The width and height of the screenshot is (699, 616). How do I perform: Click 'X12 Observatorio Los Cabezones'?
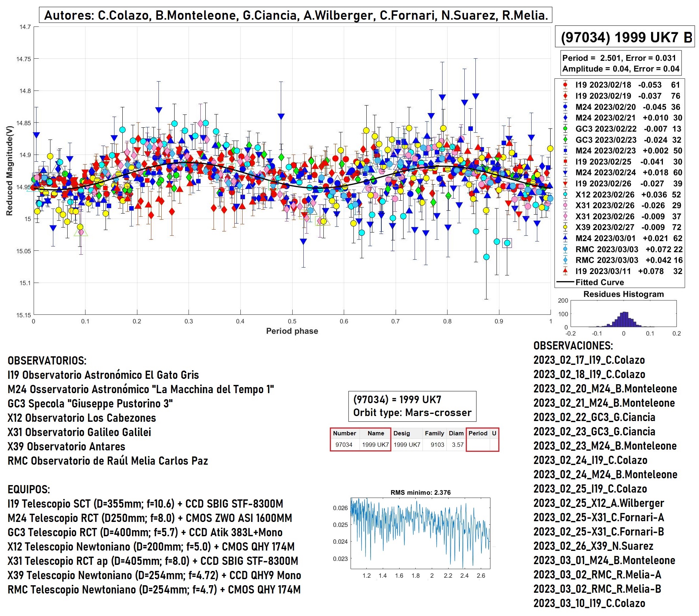tap(82, 417)
